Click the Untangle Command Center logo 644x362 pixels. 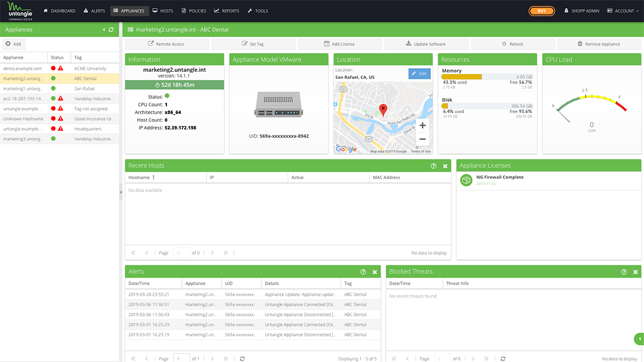tap(19, 11)
